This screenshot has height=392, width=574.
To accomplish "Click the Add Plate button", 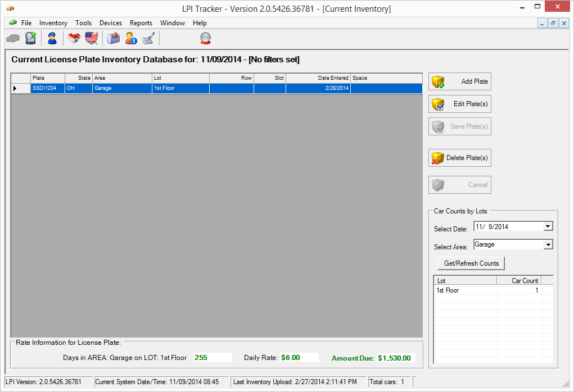I will [x=459, y=81].
